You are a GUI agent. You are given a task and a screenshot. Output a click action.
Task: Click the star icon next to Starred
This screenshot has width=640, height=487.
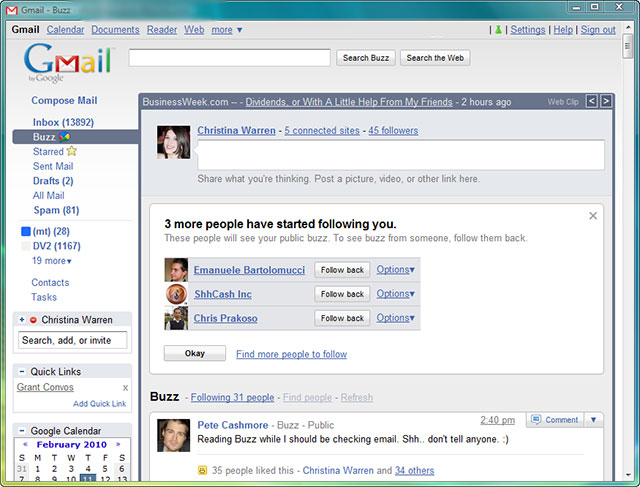72,152
